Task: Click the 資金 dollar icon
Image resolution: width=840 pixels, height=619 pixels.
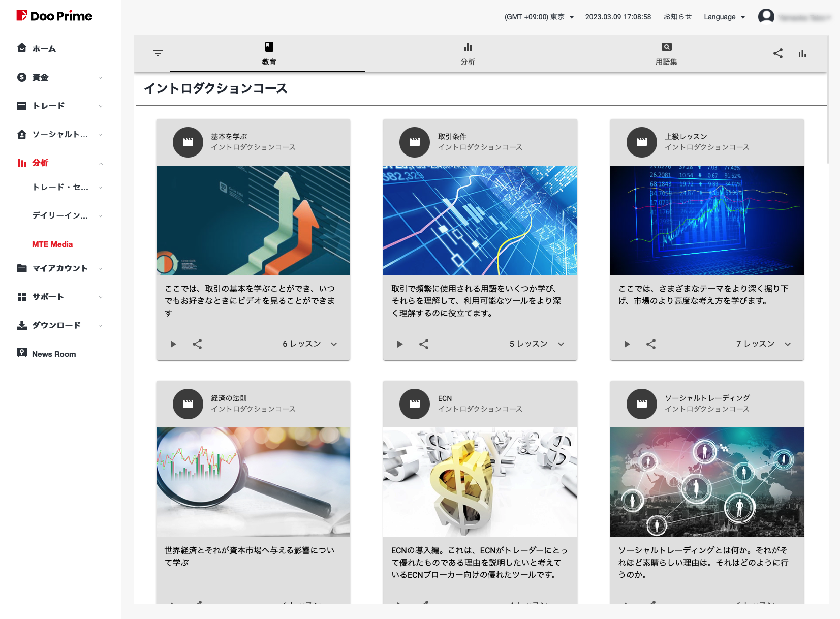Action: 22,77
